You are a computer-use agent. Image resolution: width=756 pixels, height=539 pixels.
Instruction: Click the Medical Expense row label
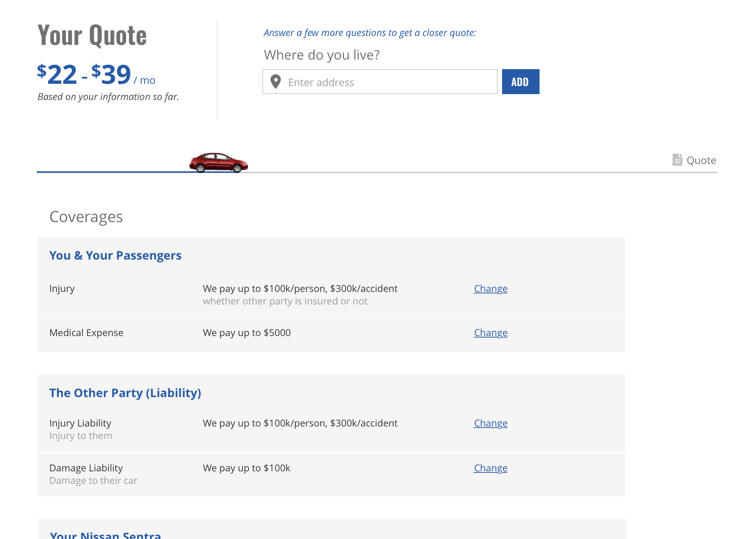pos(86,333)
